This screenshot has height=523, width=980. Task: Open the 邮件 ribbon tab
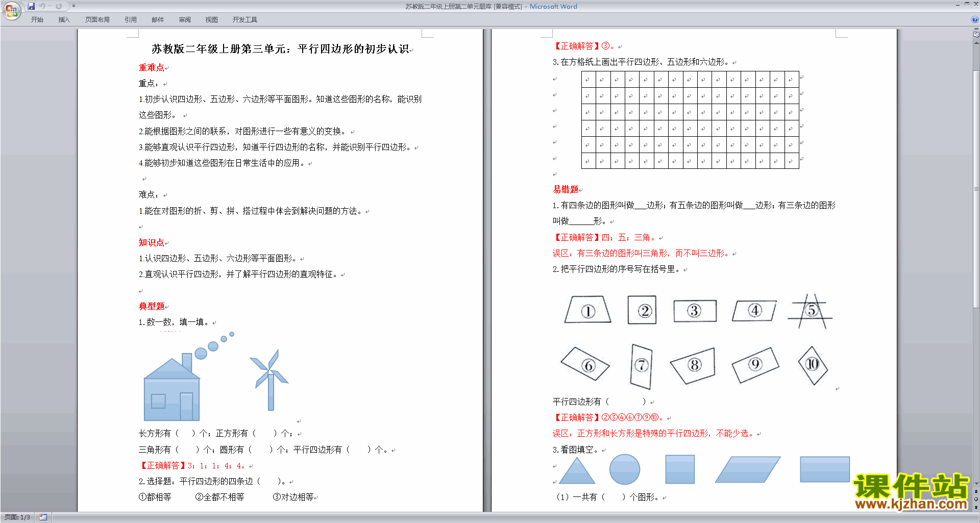(158, 19)
